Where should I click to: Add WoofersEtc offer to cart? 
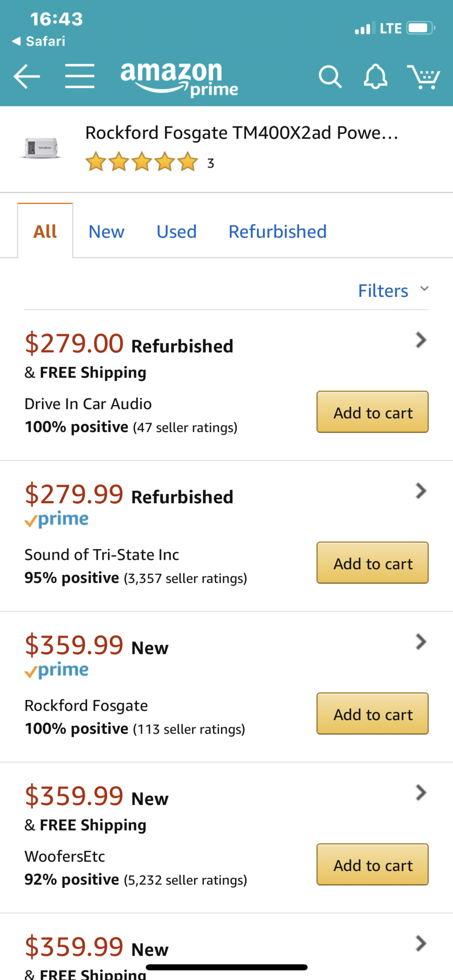[373, 865]
